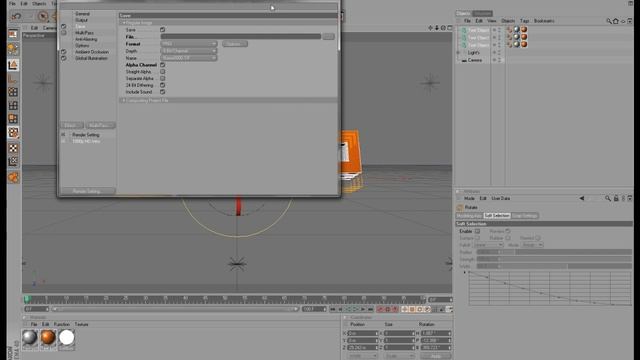Click the Position X coordinate field
The width and height of the screenshot is (640, 360).
tap(363, 333)
